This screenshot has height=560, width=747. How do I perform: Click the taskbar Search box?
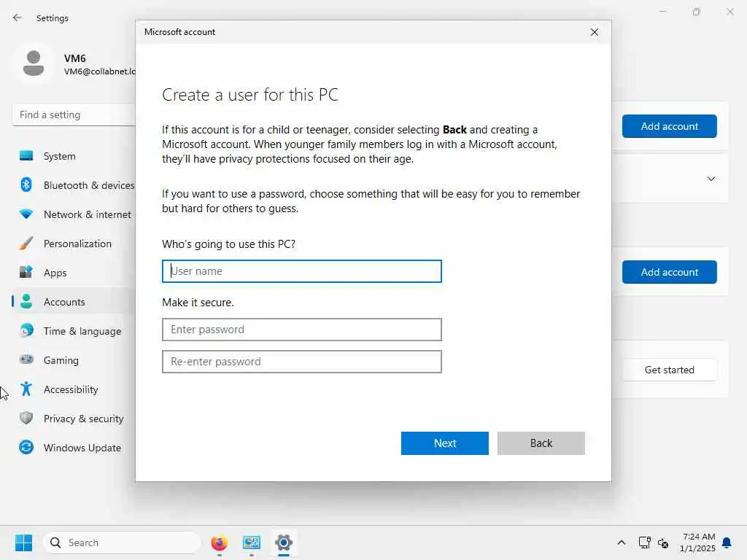[x=122, y=542]
